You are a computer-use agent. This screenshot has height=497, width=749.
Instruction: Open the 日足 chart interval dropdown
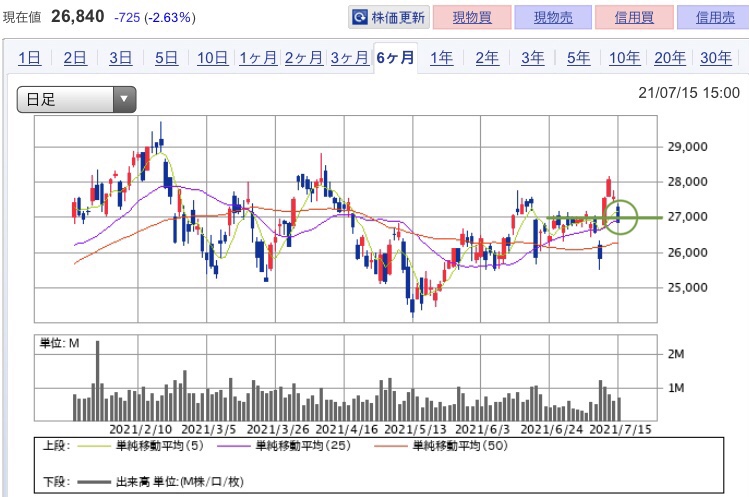point(76,98)
